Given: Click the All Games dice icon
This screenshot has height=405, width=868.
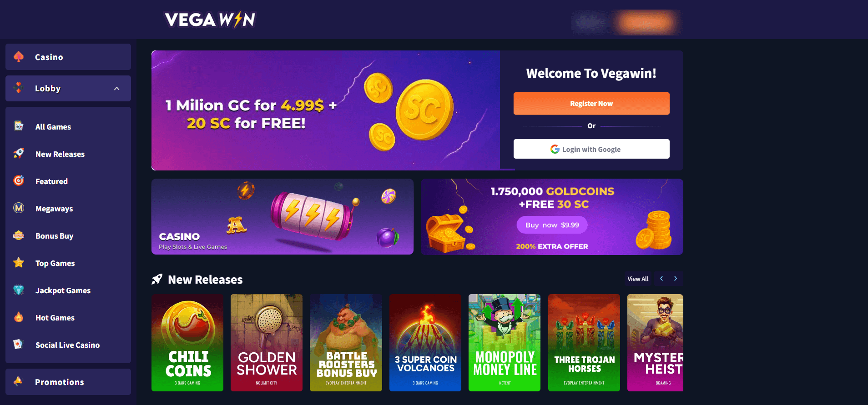Looking at the screenshot, I should (x=19, y=126).
